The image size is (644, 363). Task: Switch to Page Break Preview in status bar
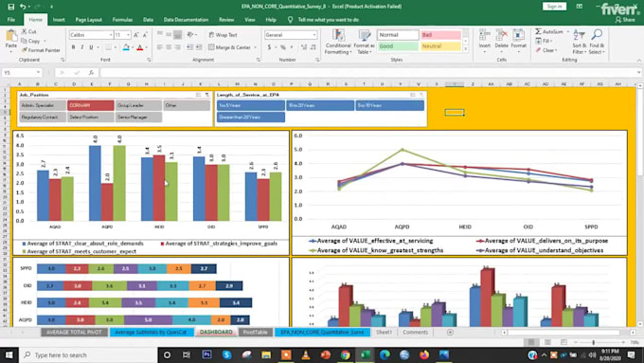(x=563, y=342)
